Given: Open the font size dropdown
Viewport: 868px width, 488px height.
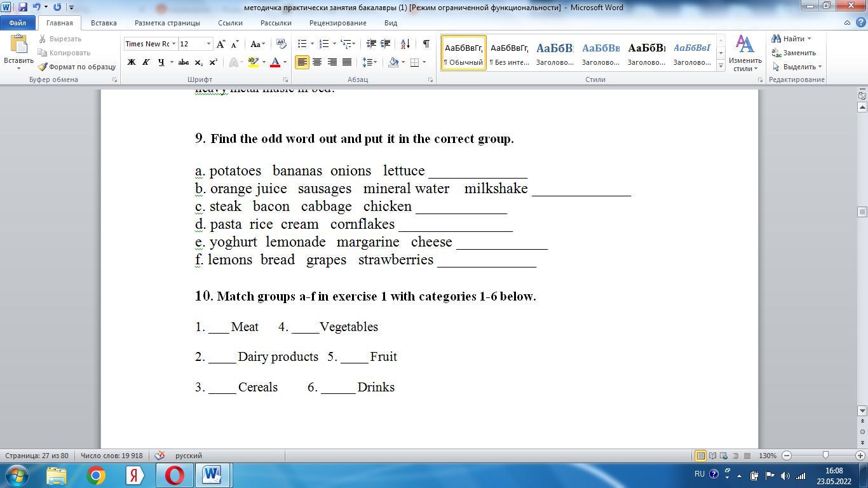Looking at the screenshot, I should (208, 44).
